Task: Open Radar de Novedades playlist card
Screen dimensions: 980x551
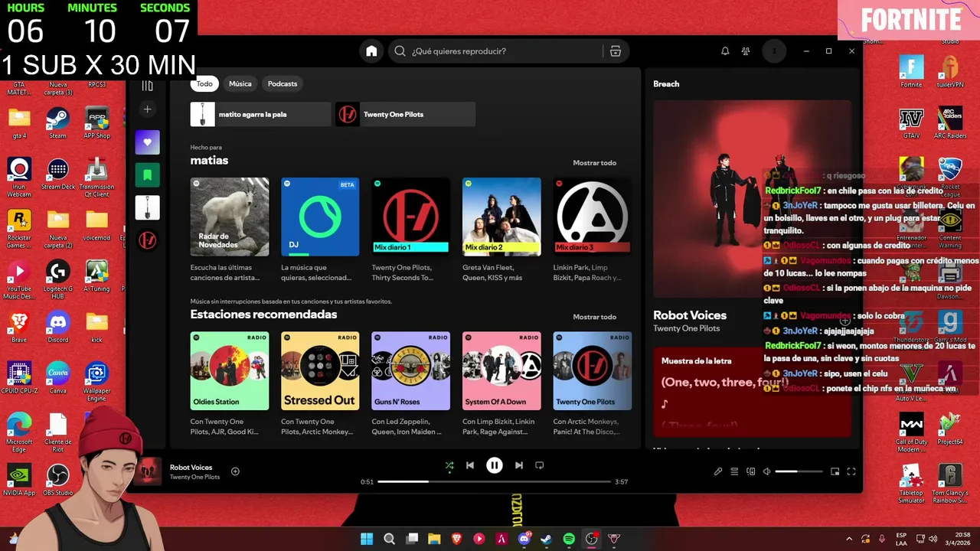Action: click(230, 217)
